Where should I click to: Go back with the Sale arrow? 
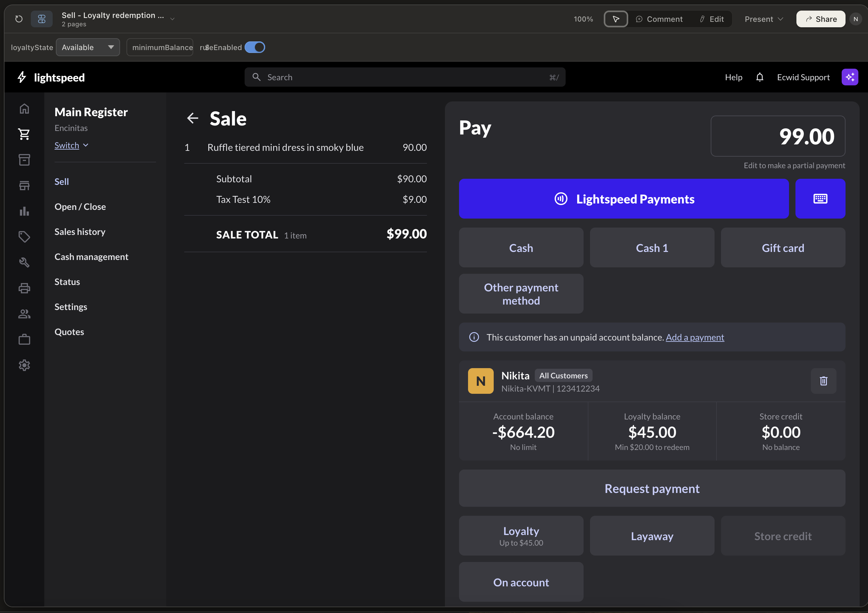click(193, 118)
